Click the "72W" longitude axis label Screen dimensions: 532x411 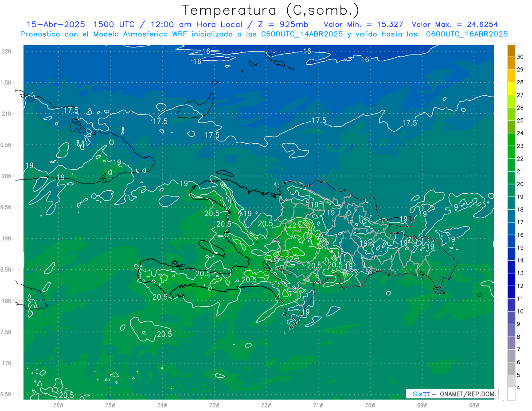(266, 405)
